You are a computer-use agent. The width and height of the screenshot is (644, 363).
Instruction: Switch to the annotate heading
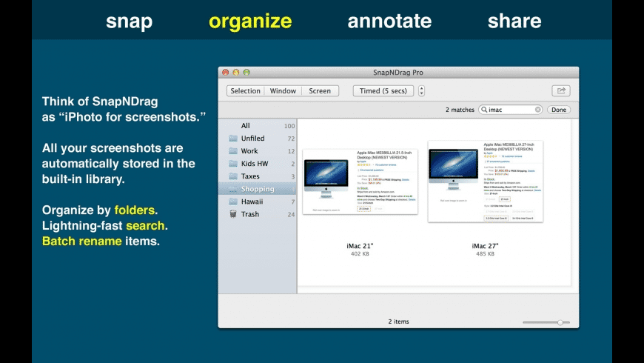[x=389, y=21]
